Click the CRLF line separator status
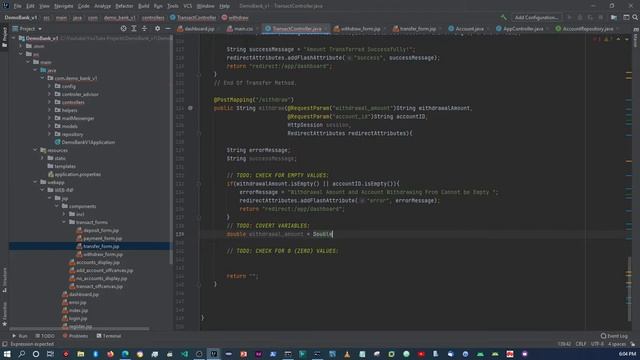 pos(581,344)
